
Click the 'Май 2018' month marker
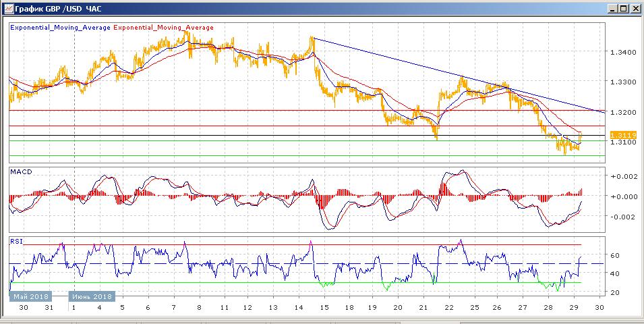tap(31, 296)
